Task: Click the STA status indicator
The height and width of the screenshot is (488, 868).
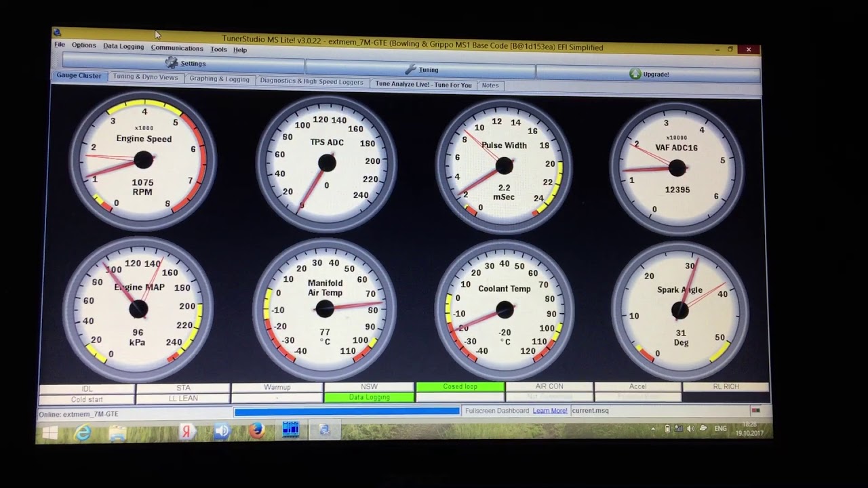Action: (183, 388)
